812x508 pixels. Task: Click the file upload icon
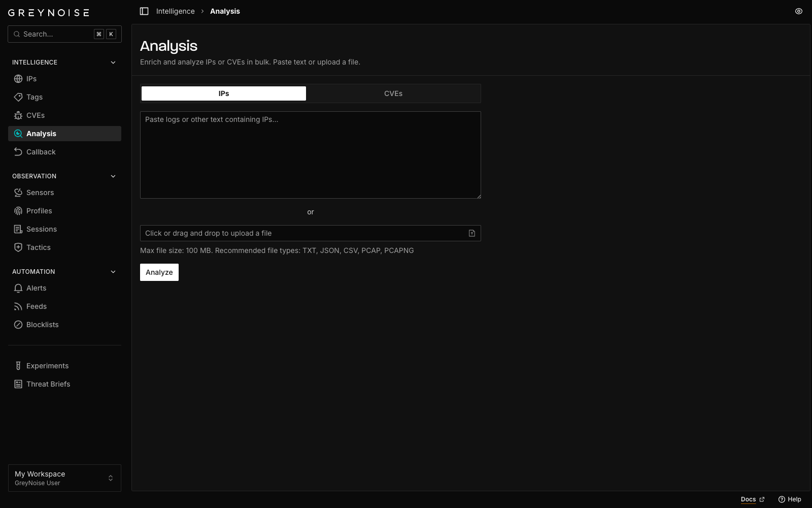(472, 233)
